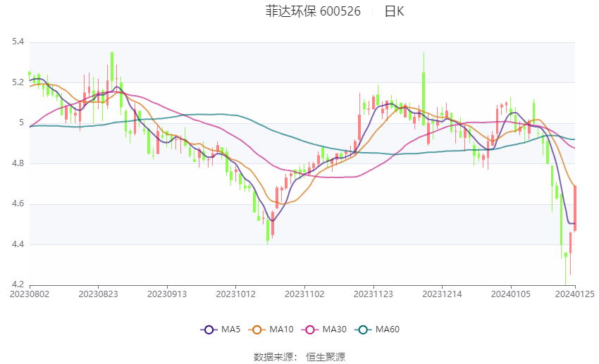599x364 pixels.
Task: Click the 4.6 price axis label
Action: 18,203
